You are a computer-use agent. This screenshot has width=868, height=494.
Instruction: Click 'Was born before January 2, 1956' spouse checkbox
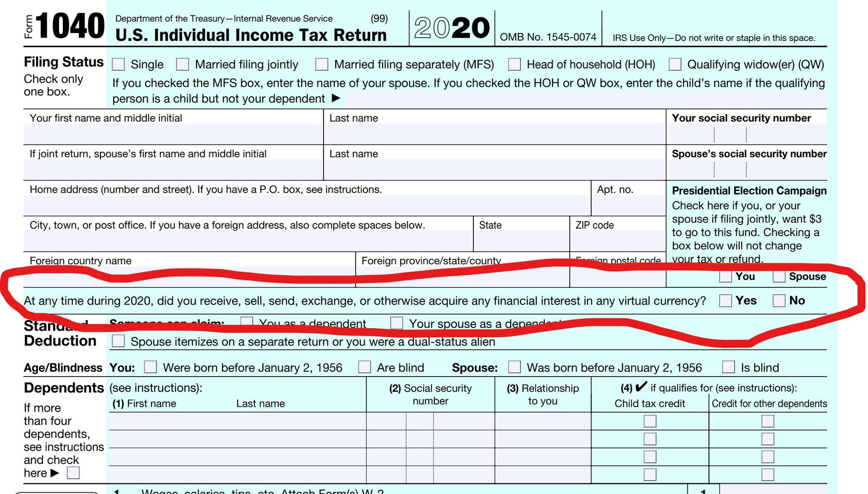(513, 365)
